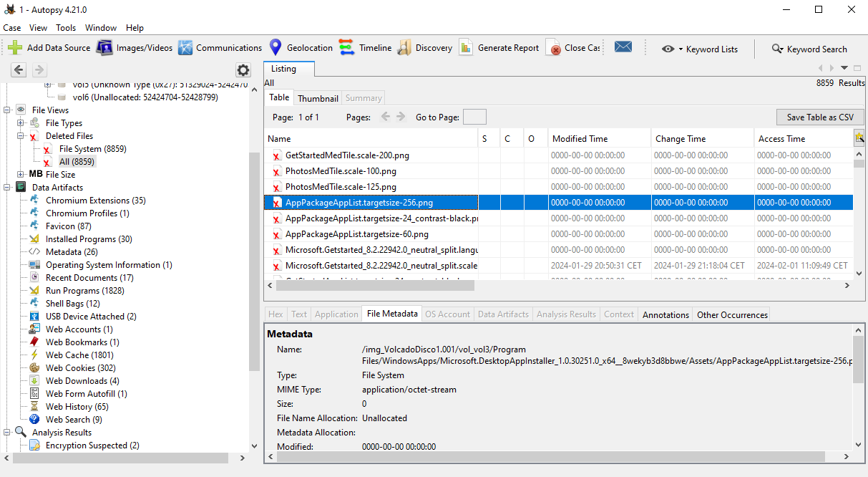Click the Add Data Source icon

click(x=15, y=48)
